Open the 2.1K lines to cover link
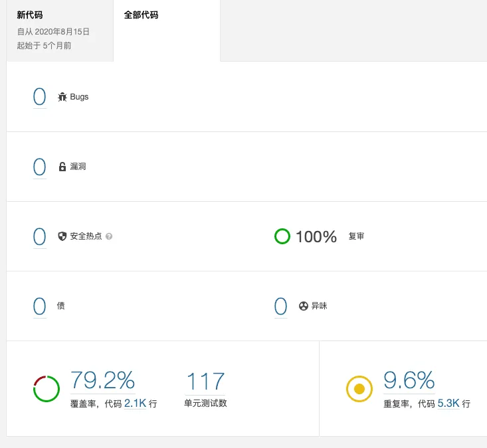The image size is (487, 448). (x=135, y=404)
